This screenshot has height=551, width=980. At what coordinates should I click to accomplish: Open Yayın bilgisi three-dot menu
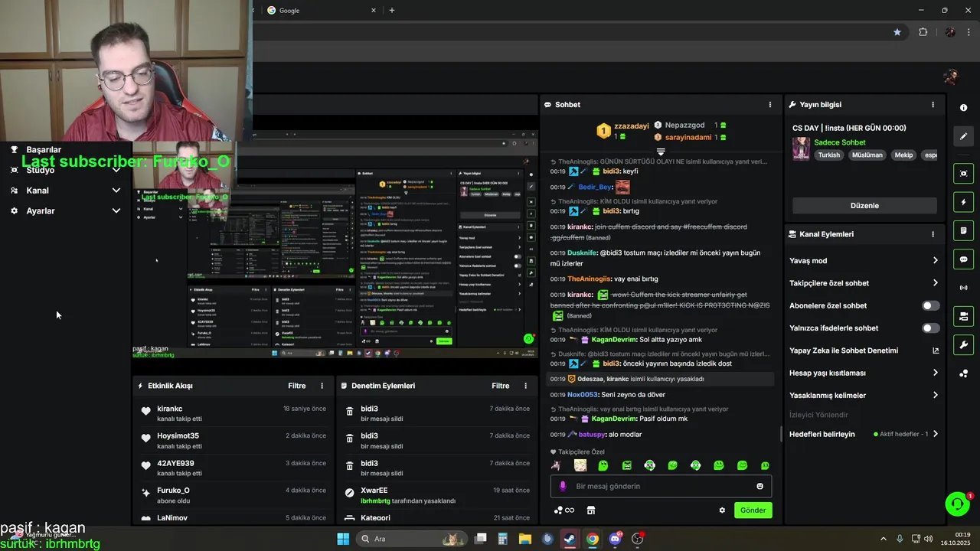point(933,105)
